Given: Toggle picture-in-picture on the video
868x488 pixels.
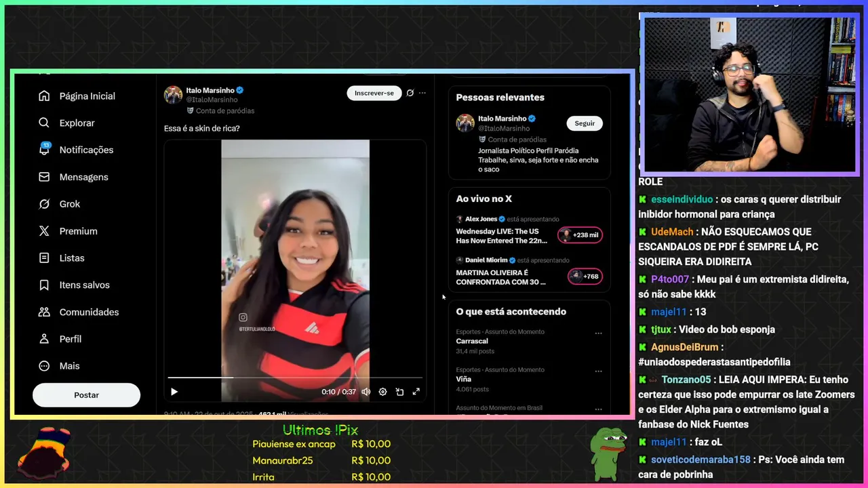Looking at the screenshot, I should [x=399, y=392].
